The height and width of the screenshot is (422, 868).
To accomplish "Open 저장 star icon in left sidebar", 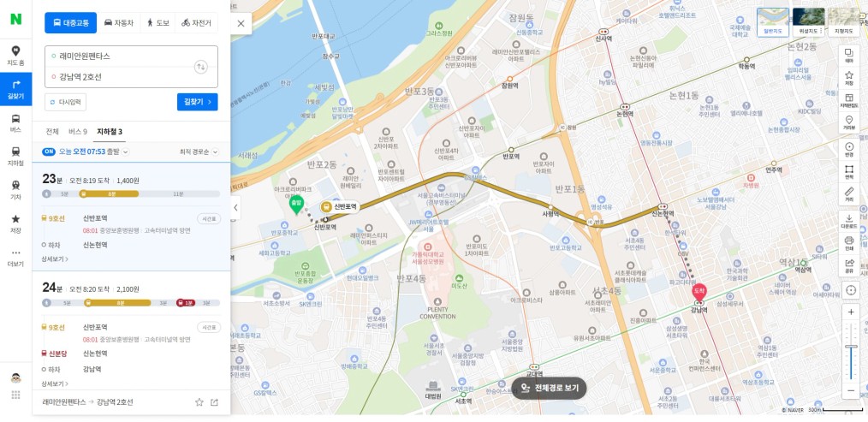I will point(15,223).
